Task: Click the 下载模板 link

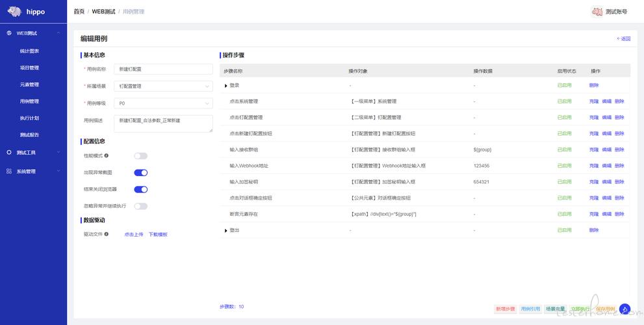Action: click(x=158, y=235)
